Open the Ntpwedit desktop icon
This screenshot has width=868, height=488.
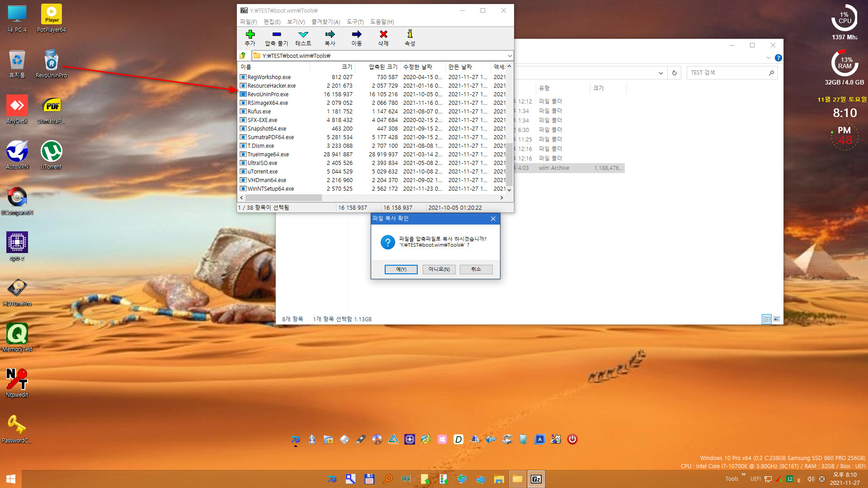[17, 383]
